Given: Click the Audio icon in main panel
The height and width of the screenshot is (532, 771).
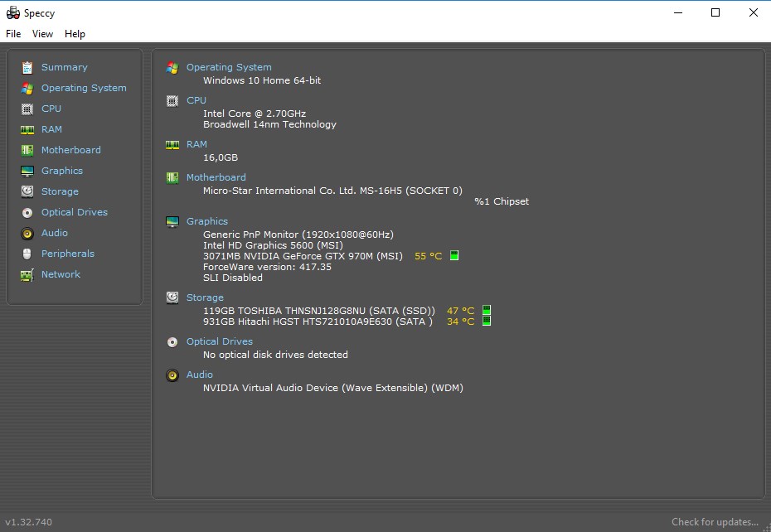Looking at the screenshot, I should [x=172, y=375].
